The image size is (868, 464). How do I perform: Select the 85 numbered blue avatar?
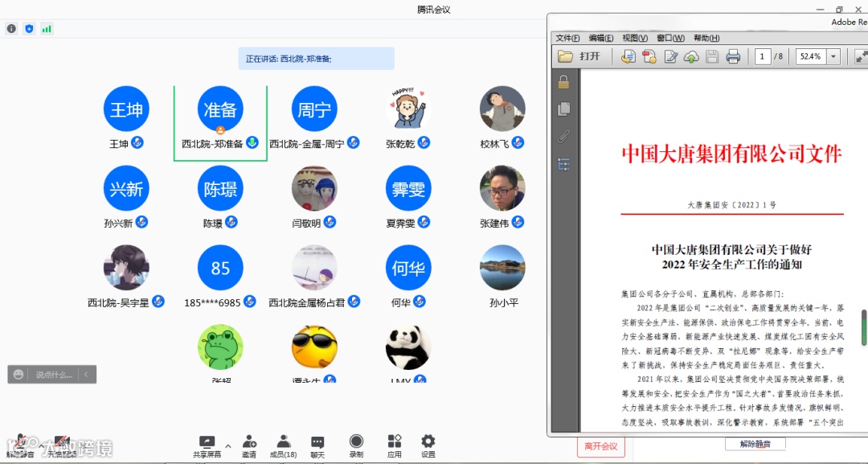pyautogui.click(x=220, y=268)
